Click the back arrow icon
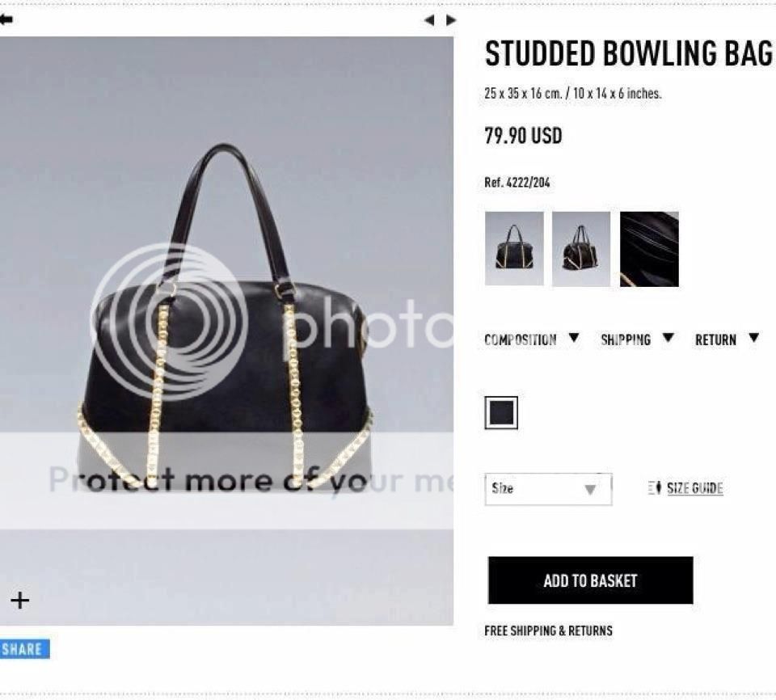The height and width of the screenshot is (700, 776). click(6, 19)
